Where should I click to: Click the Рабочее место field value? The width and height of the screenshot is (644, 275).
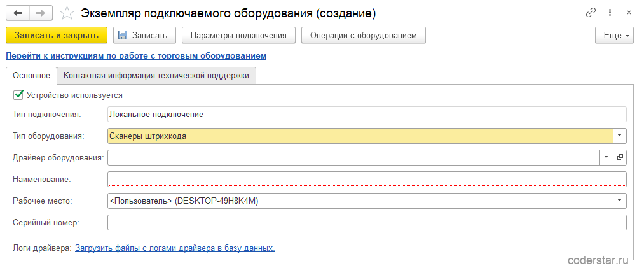point(360,201)
